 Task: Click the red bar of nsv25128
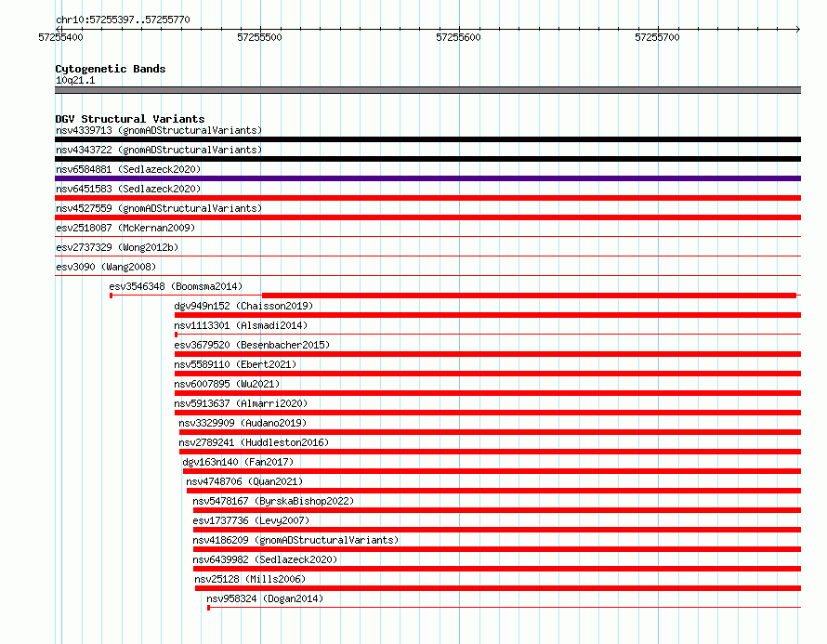pos(498,588)
